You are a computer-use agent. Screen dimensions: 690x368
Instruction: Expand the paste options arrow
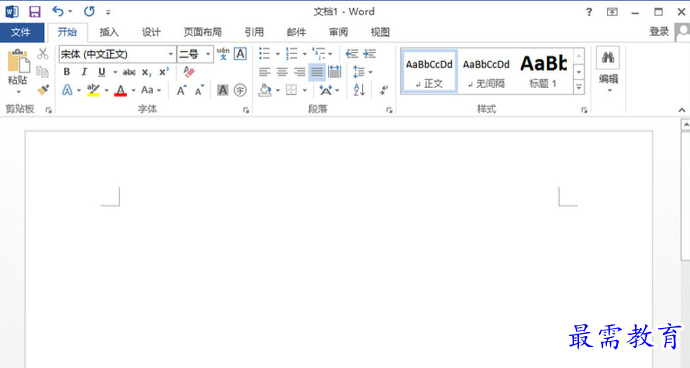point(18,92)
